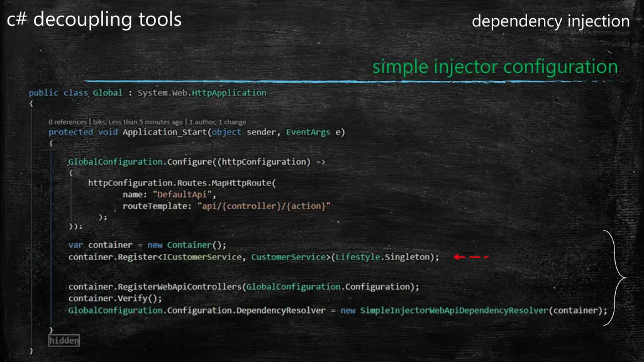Image resolution: width=644 pixels, height=362 pixels.
Task: Click the 'Application_Start' method name
Action: pos(165,132)
